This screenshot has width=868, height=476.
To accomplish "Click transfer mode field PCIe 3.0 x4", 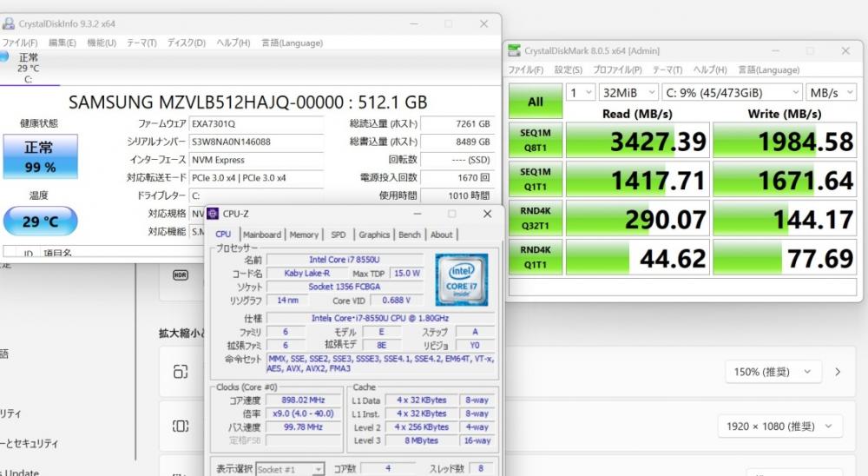I will 256,178.
